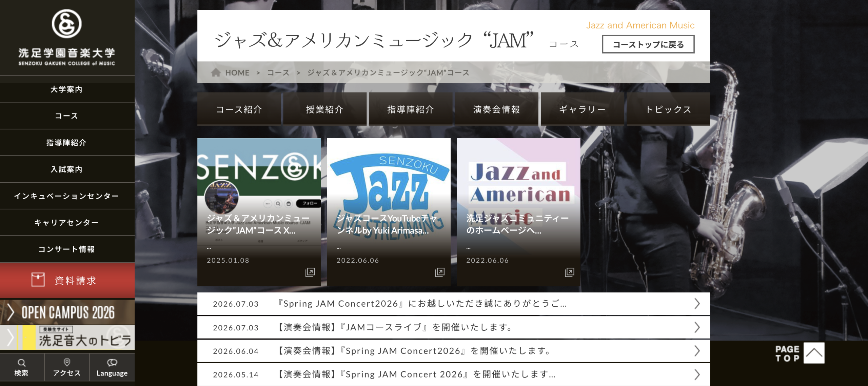Expand the 2026.06.04 news item chevron

tap(697, 351)
